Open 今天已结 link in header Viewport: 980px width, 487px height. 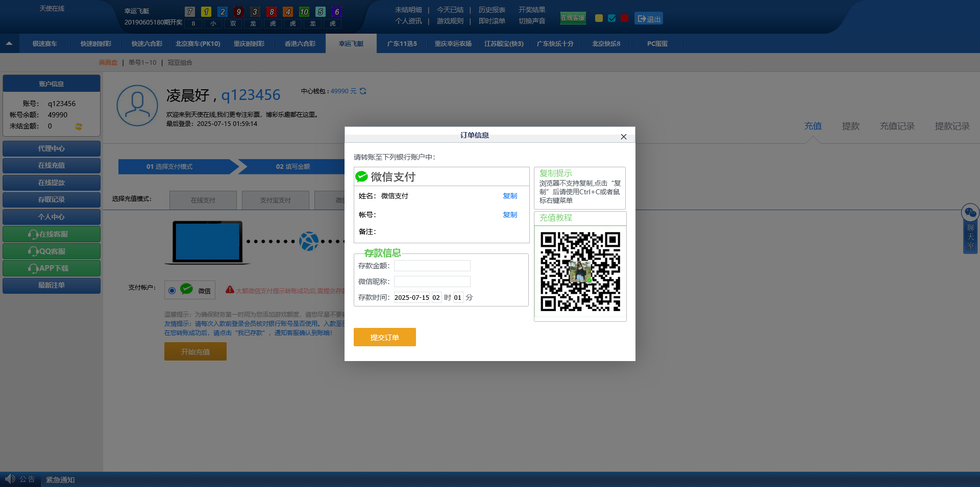click(450, 10)
